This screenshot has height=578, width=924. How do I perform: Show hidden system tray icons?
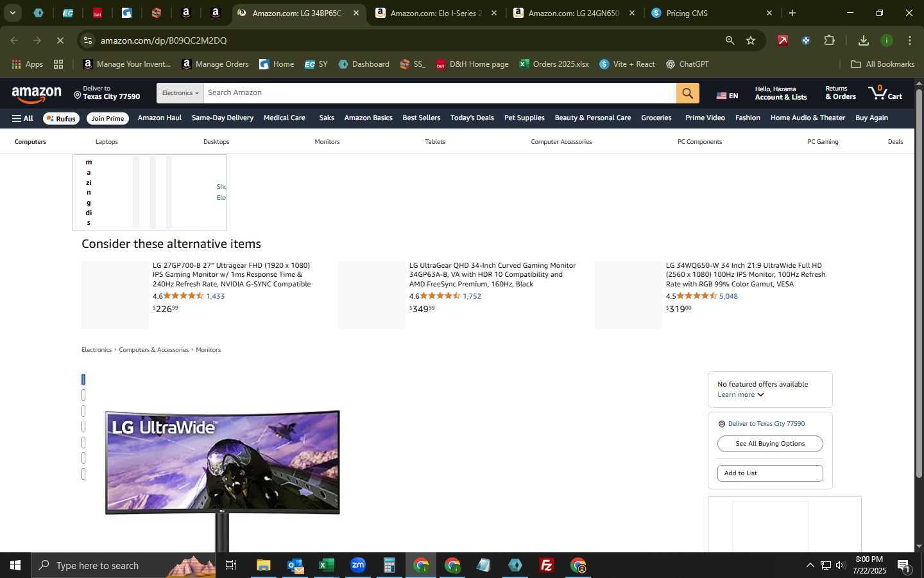click(810, 566)
